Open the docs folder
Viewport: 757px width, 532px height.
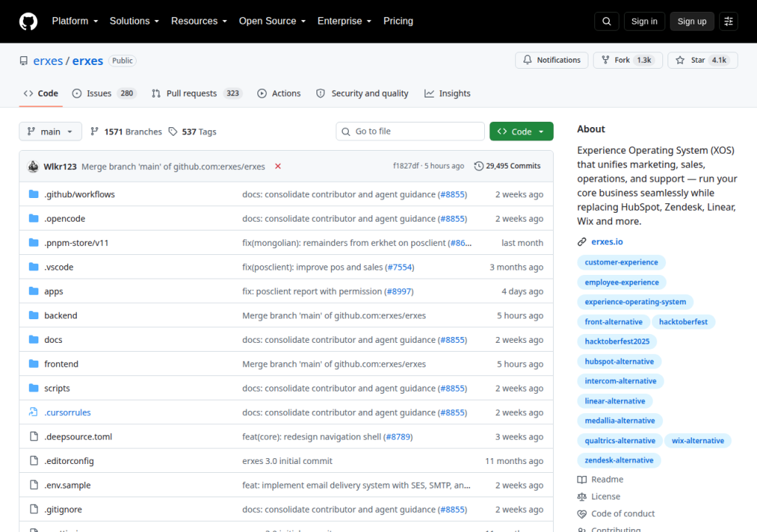[53, 340]
